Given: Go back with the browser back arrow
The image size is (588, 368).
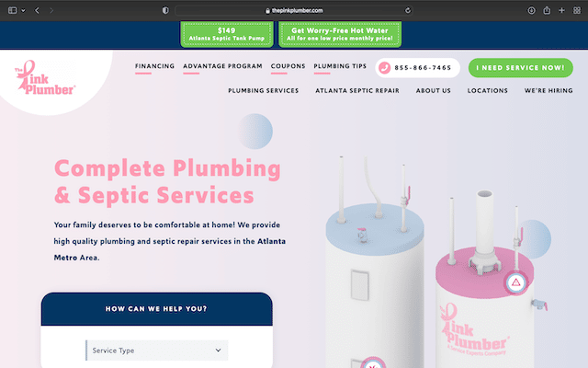Looking at the screenshot, I should coord(37,10).
